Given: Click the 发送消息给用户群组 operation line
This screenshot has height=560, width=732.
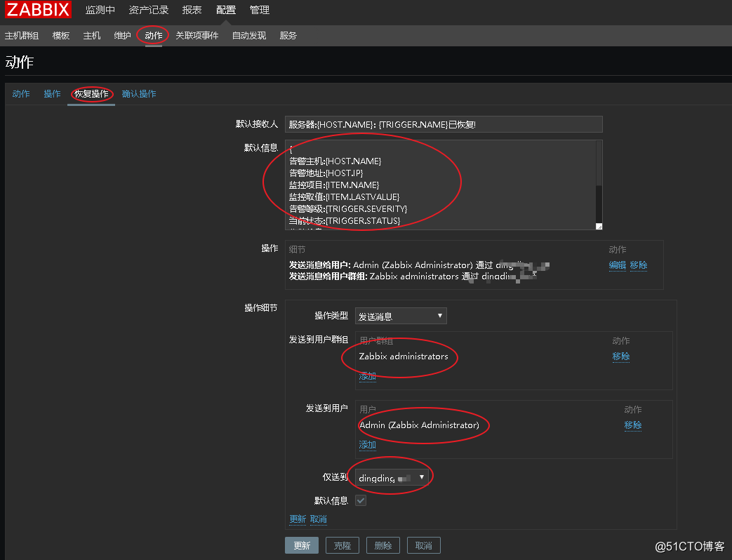Looking at the screenshot, I should tap(413, 276).
